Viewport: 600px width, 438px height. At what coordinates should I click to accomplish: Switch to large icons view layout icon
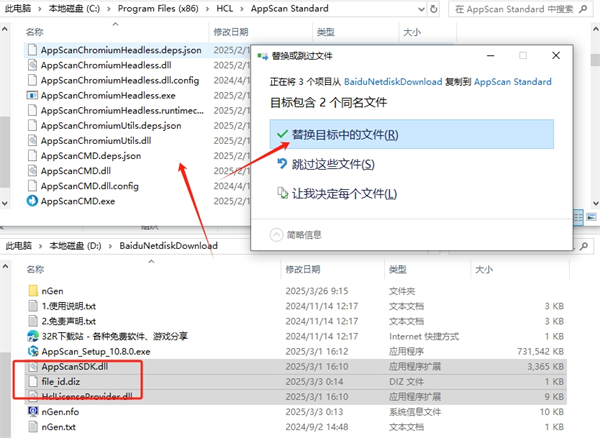tap(591, 217)
